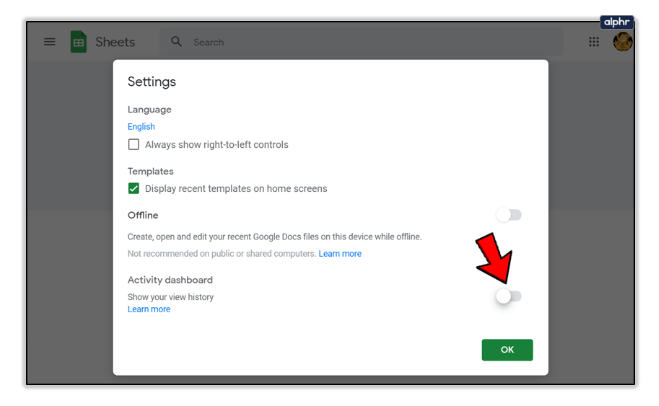Click the Language section label

(x=149, y=110)
